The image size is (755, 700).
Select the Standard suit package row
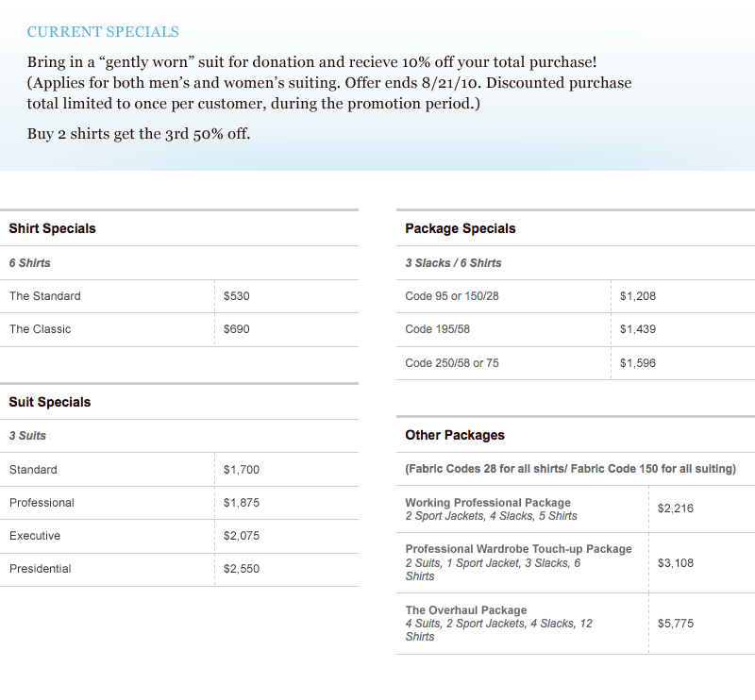click(33, 470)
